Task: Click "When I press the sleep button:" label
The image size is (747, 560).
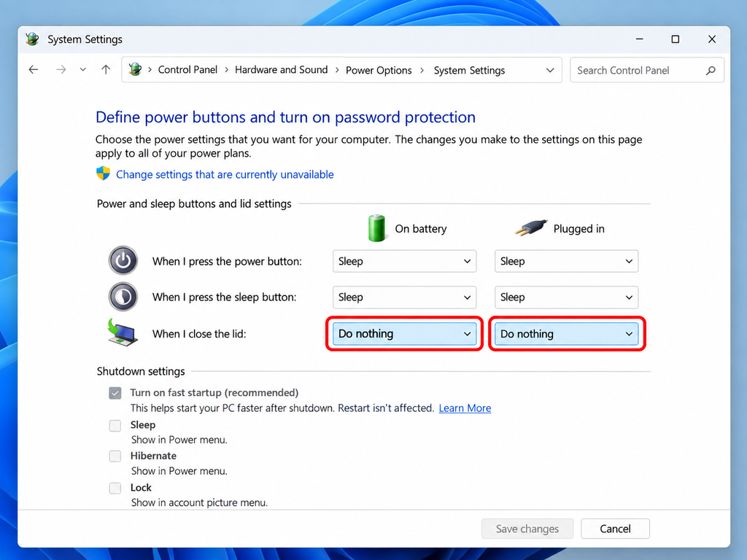Action: [x=225, y=297]
